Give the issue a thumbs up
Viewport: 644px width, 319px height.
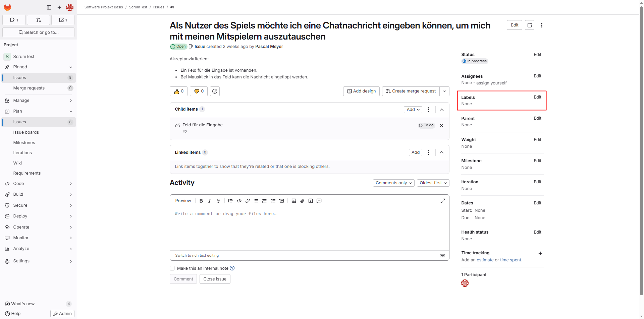[x=178, y=91]
